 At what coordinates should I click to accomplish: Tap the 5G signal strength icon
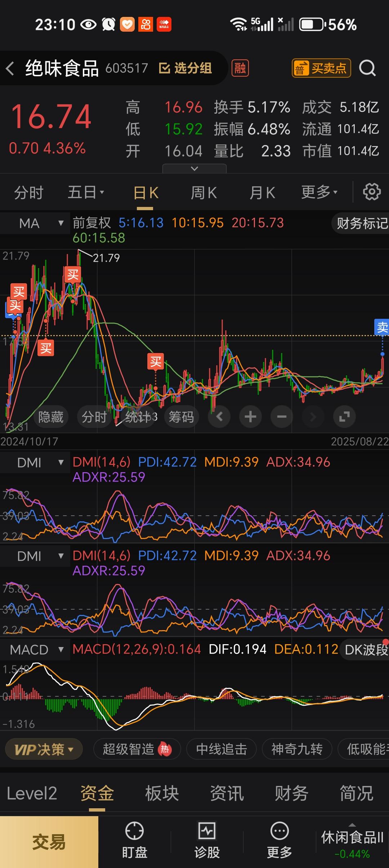pyautogui.click(x=262, y=24)
